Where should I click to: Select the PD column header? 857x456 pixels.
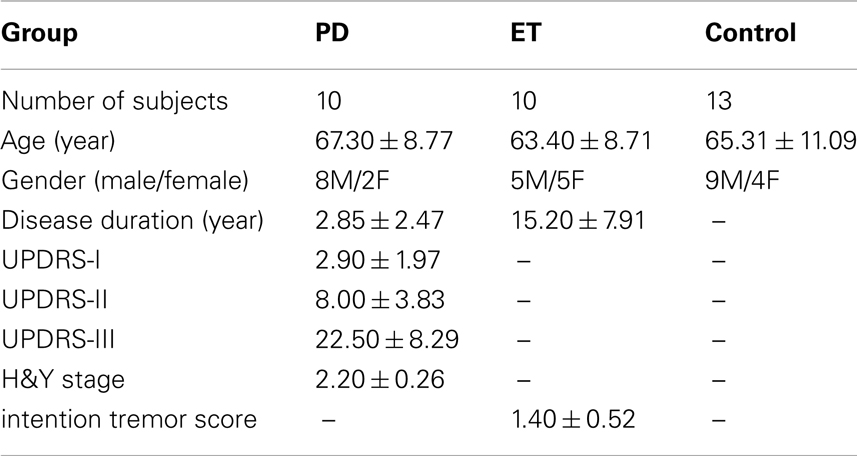332,33
